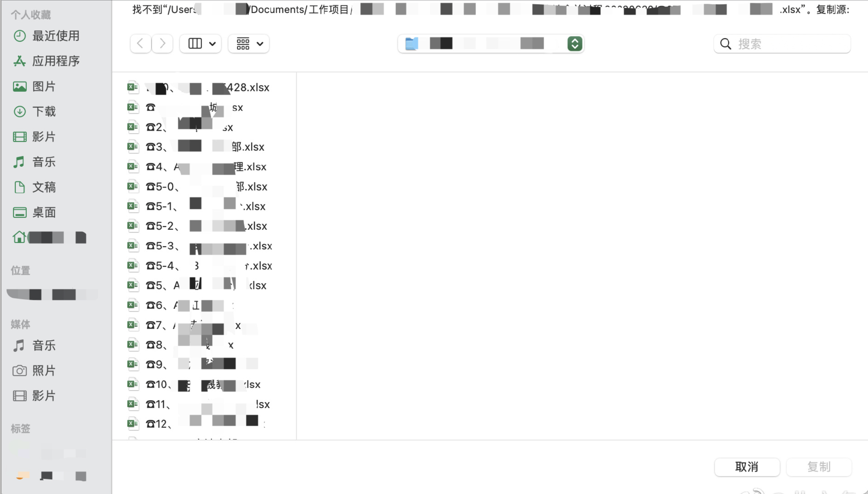Click the back navigation arrow
868x494 pixels.
[140, 43]
